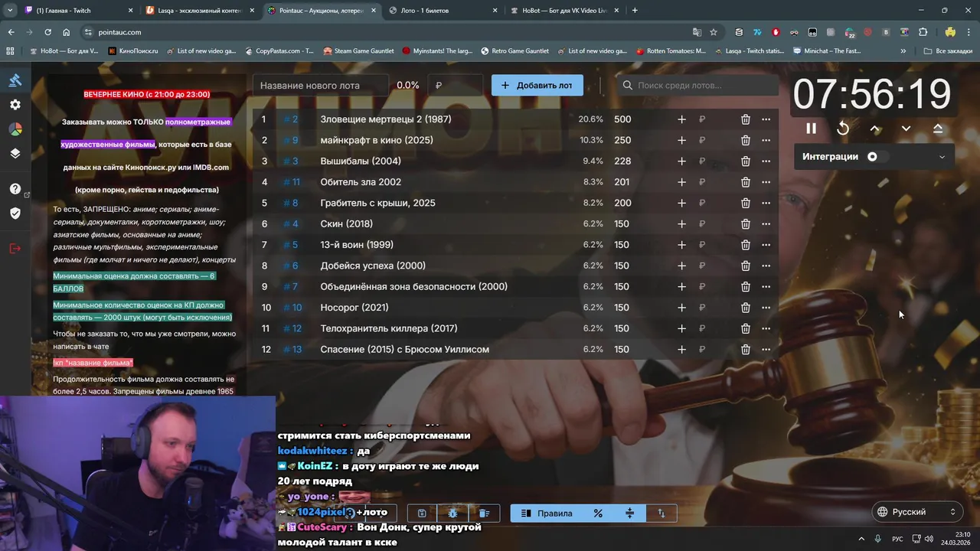This screenshot has height=551, width=980.
Task: Switch to the Lasqa browser tab
Action: [x=201, y=11]
